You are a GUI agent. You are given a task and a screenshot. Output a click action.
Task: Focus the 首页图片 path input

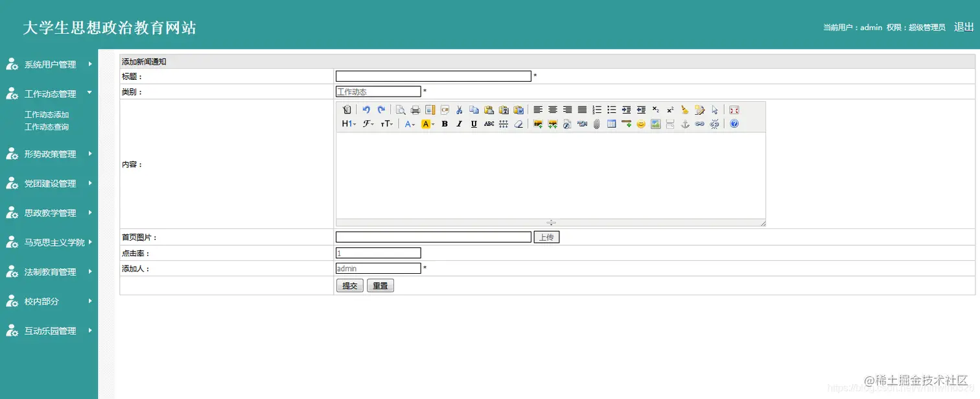[434, 237]
